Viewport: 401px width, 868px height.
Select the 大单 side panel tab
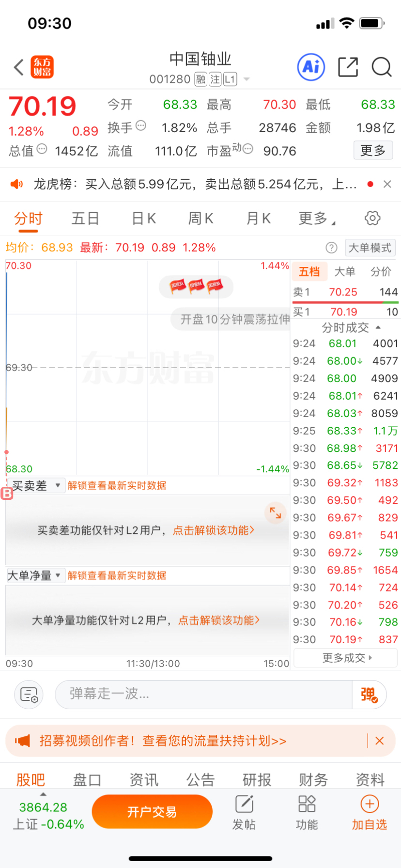345,271
